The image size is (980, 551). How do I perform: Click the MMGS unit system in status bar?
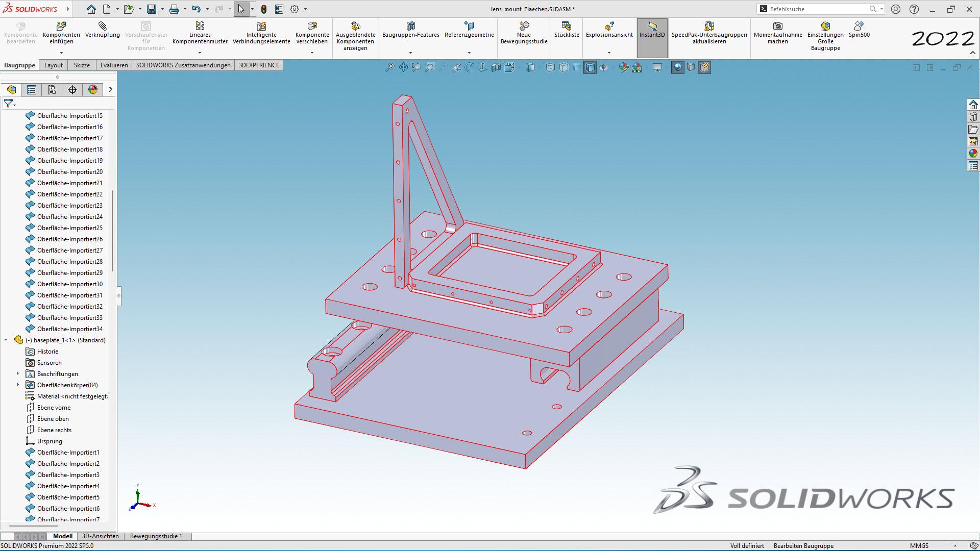919,546
